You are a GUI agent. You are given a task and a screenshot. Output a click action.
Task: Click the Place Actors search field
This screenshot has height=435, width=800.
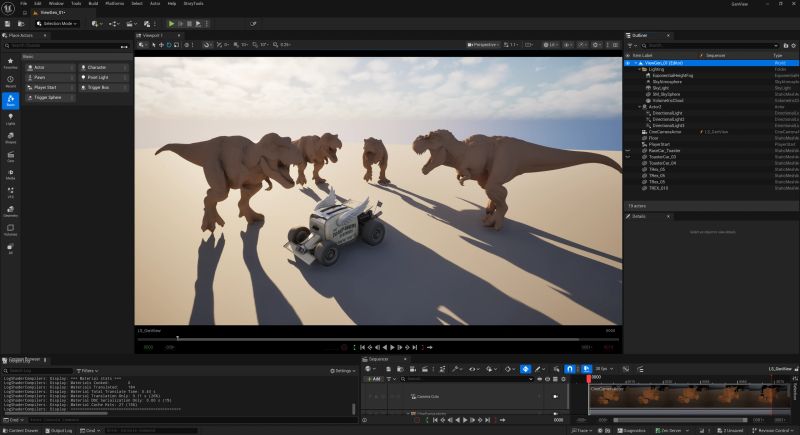(x=66, y=46)
